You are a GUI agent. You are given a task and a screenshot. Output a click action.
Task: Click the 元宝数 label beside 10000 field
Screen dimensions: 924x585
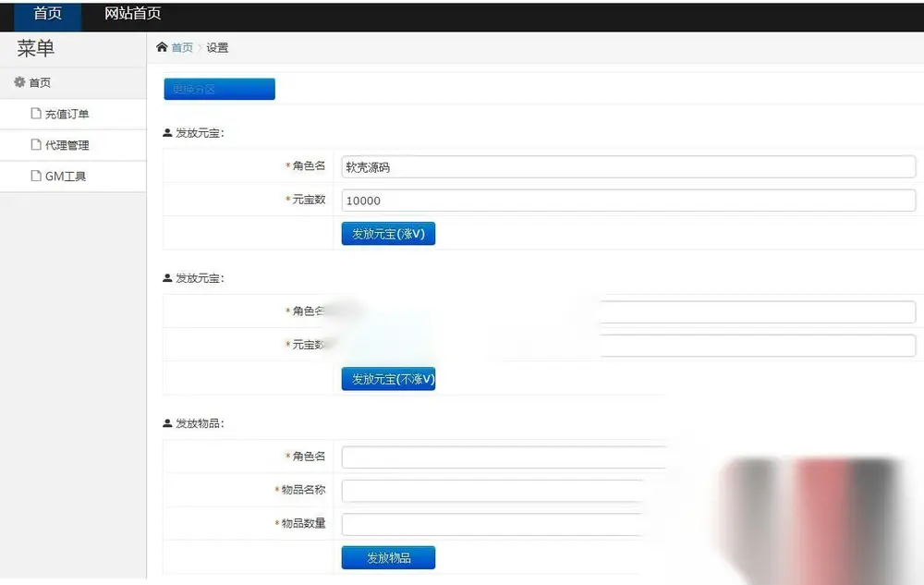[x=309, y=200]
